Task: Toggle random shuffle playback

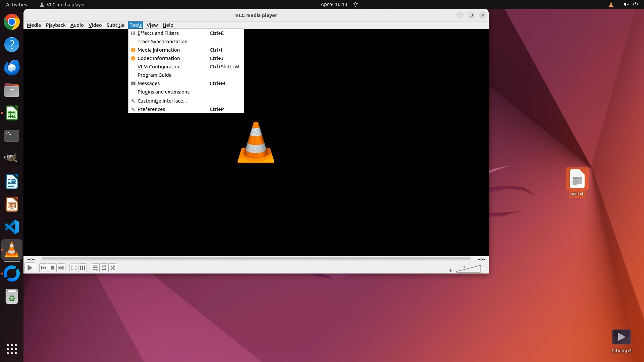Action: 113,268
